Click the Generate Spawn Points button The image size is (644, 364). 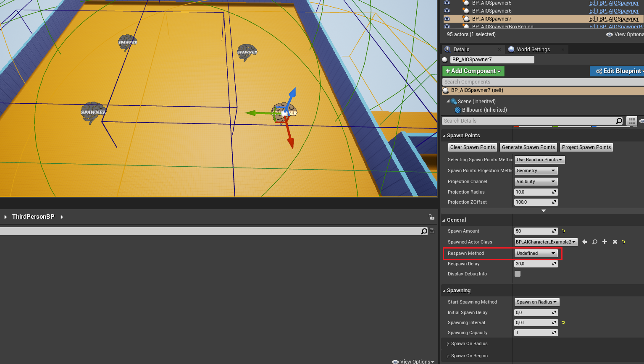[x=528, y=147]
